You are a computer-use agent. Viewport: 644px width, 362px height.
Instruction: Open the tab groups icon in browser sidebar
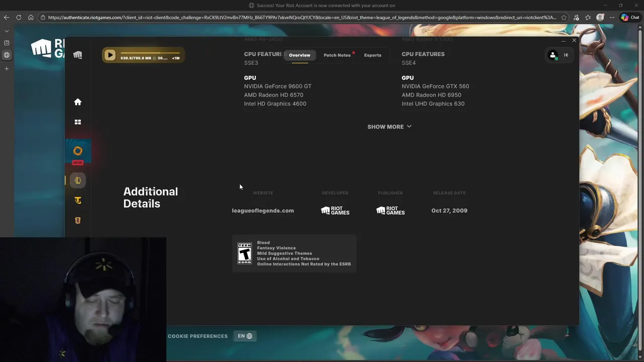[7, 43]
